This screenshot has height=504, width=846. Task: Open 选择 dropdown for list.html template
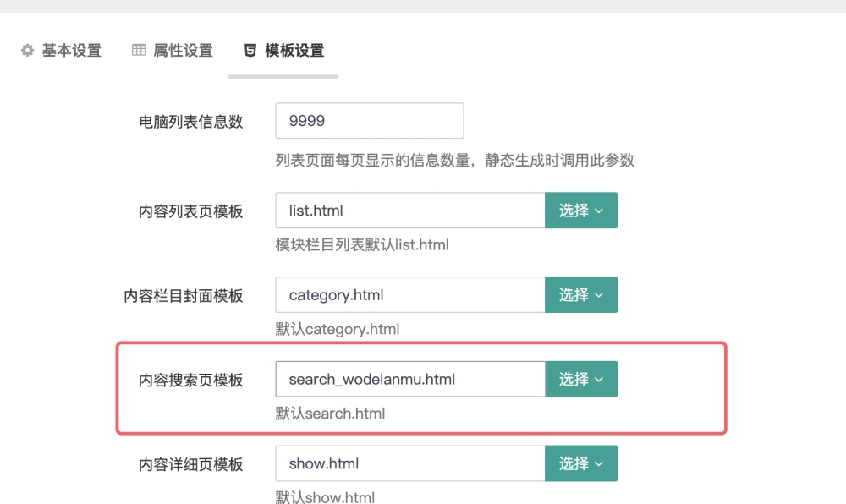click(581, 211)
